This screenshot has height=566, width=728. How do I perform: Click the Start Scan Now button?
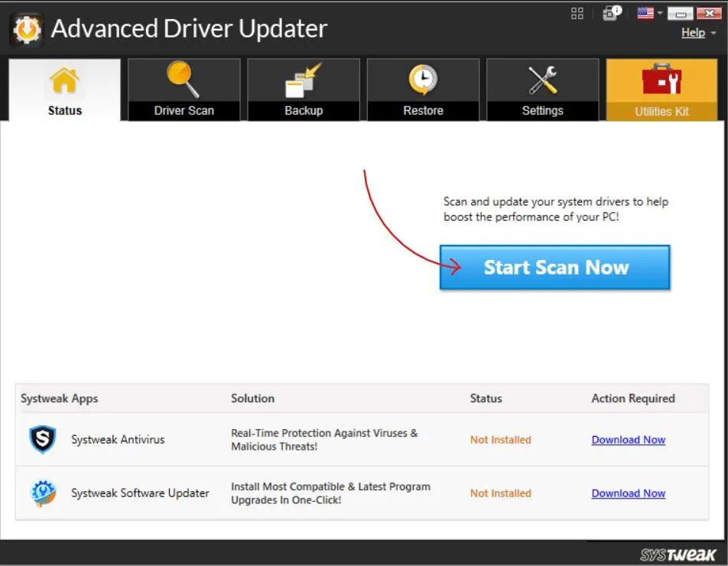pyautogui.click(x=554, y=268)
